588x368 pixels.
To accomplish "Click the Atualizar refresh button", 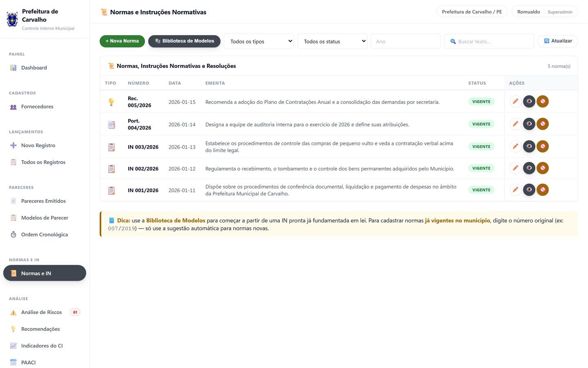I will point(558,41).
